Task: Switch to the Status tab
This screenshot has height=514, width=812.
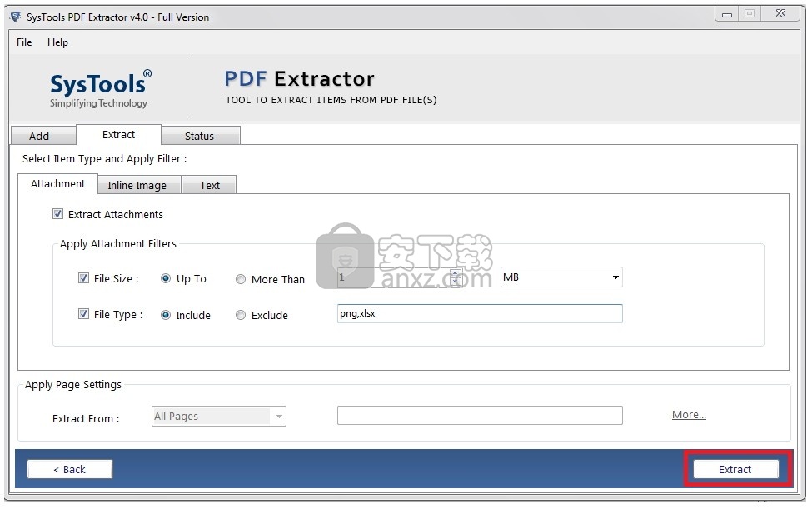Action: click(200, 136)
